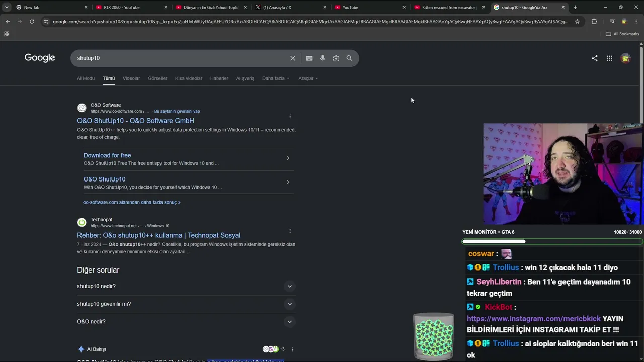
Task: Bookmark this page with the star icon
Action: tap(577, 21)
